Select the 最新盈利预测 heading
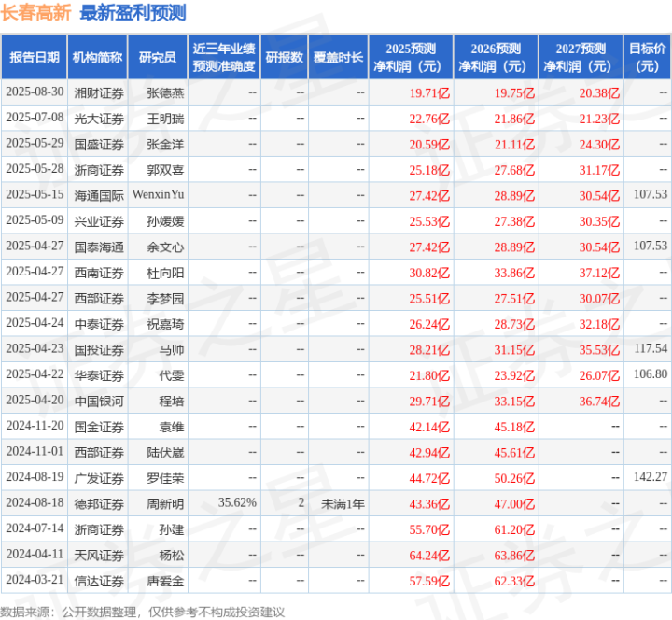The width and height of the screenshot is (672, 620). 133,12
